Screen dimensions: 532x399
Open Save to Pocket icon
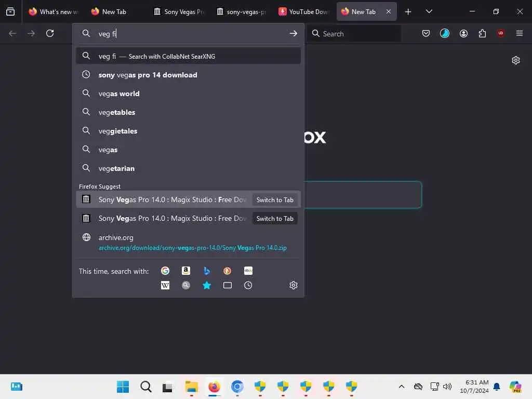[426, 33]
